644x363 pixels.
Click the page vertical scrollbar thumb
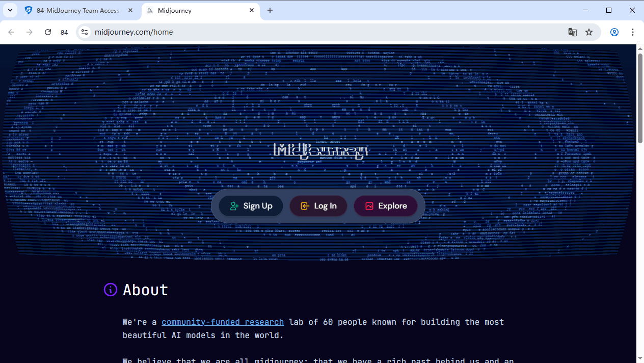[640, 98]
